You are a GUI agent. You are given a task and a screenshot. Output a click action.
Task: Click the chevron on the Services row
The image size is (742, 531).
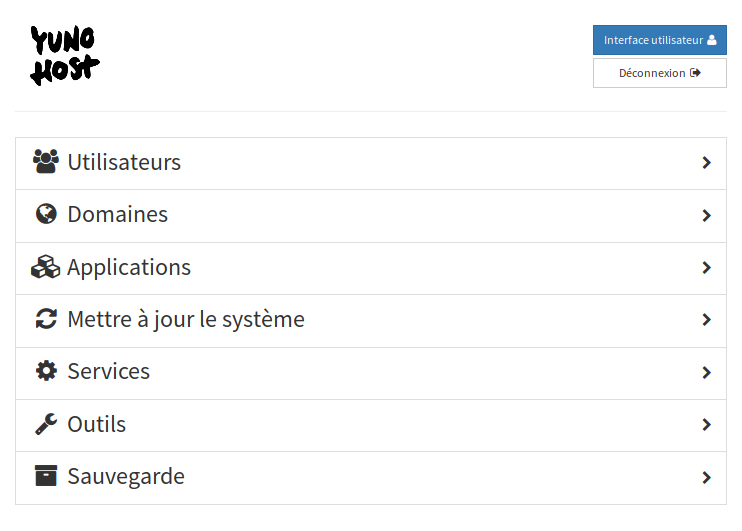[707, 372]
